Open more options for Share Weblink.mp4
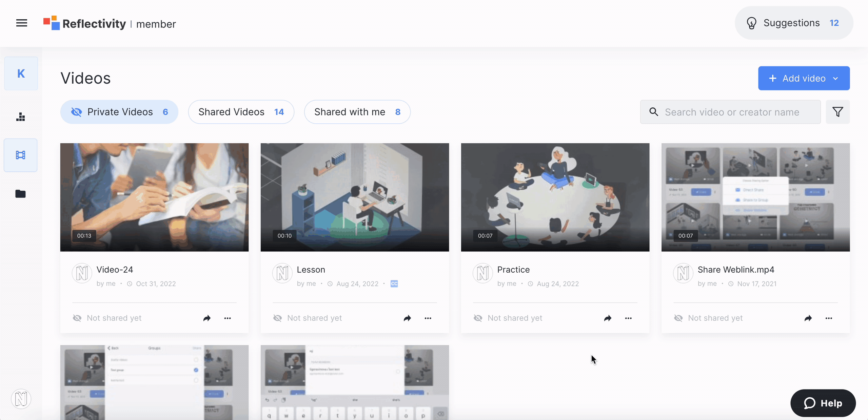This screenshot has height=420, width=868. coord(829,318)
